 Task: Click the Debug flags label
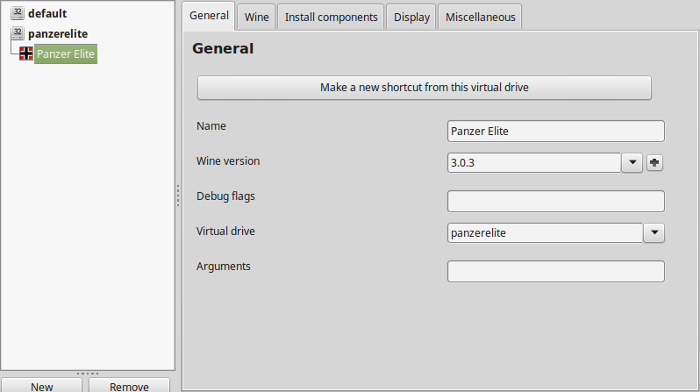click(x=225, y=196)
